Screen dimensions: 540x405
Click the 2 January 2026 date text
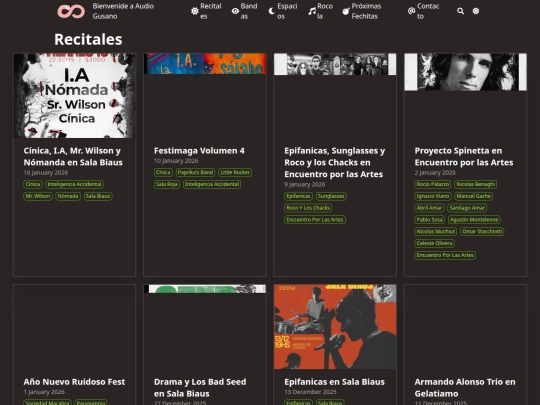(x=435, y=173)
